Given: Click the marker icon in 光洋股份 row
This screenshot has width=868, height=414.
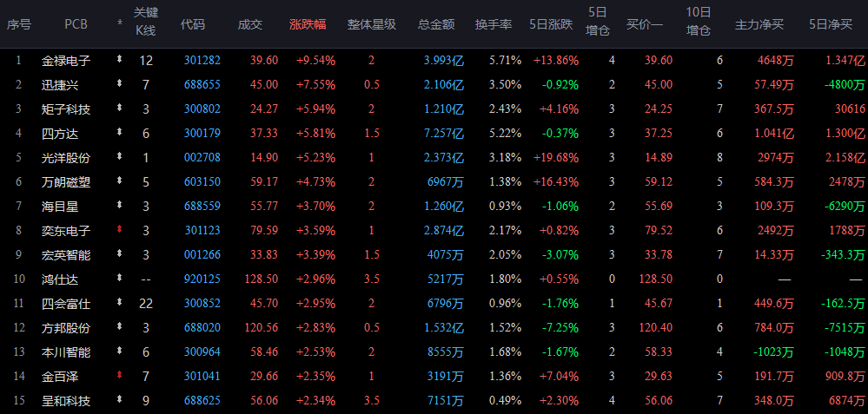Looking at the screenshot, I should tap(119, 156).
